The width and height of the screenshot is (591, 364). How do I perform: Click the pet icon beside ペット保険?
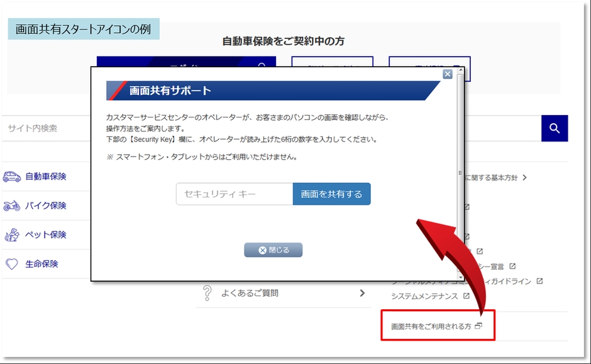point(12,234)
